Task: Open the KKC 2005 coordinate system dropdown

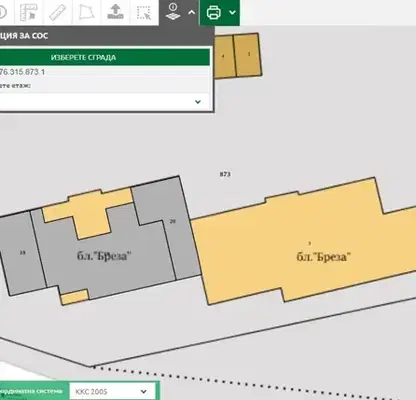Action: [x=112, y=391]
